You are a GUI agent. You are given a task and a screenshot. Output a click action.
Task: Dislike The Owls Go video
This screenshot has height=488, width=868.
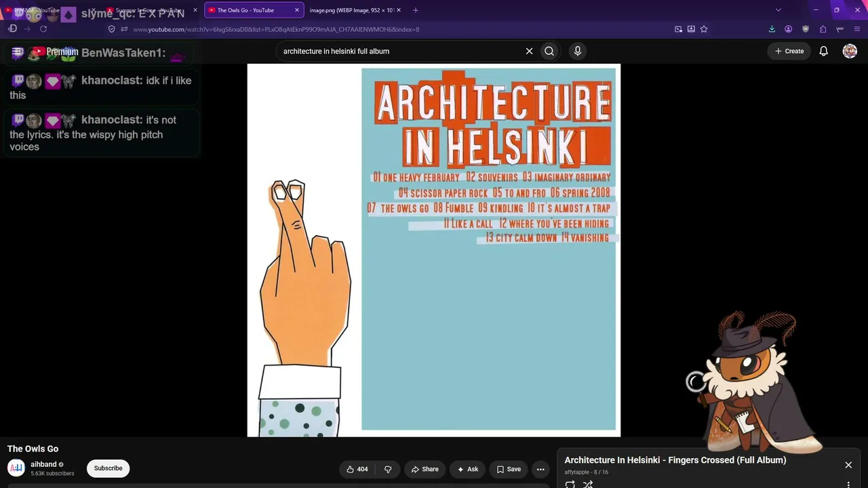click(x=388, y=469)
